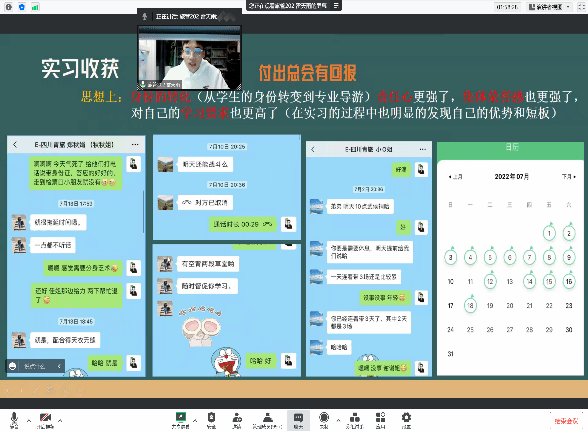Click the green share screen icon
The width and height of the screenshot is (588, 432).
pyautogui.click(x=181, y=420)
